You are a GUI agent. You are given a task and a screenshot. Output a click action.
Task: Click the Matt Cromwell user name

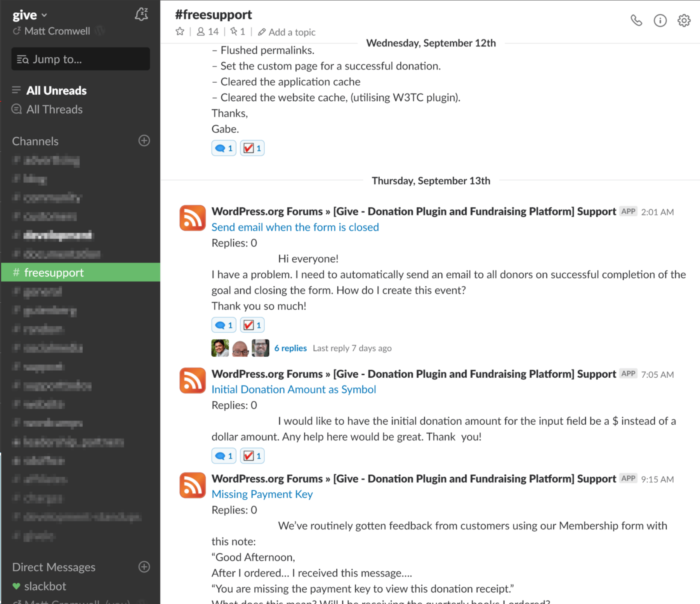click(x=57, y=31)
